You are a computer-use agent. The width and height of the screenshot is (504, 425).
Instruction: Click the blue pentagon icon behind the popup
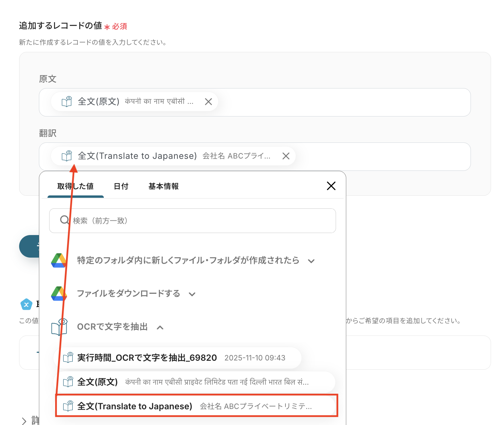click(x=26, y=304)
